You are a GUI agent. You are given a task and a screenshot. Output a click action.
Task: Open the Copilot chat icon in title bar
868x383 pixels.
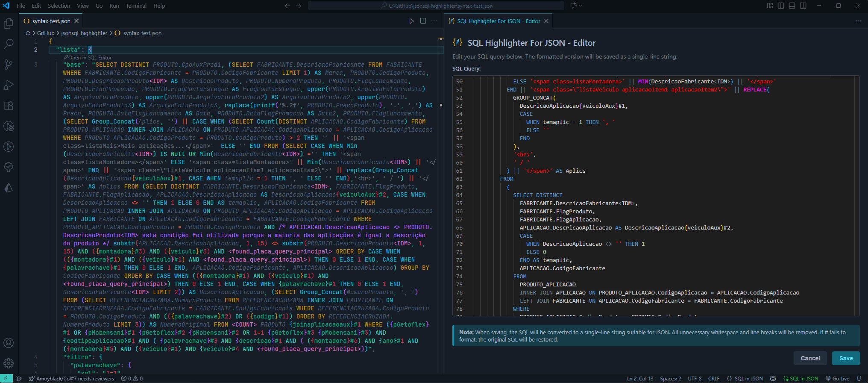click(573, 6)
